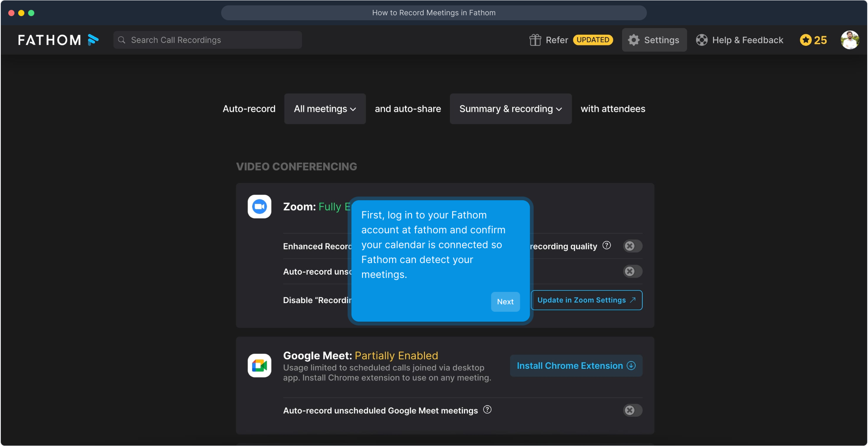Toggle Auto-record unscheduled Google Meet meetings
The height and width of the screenshot is (446, 868).
coord(633,410)
